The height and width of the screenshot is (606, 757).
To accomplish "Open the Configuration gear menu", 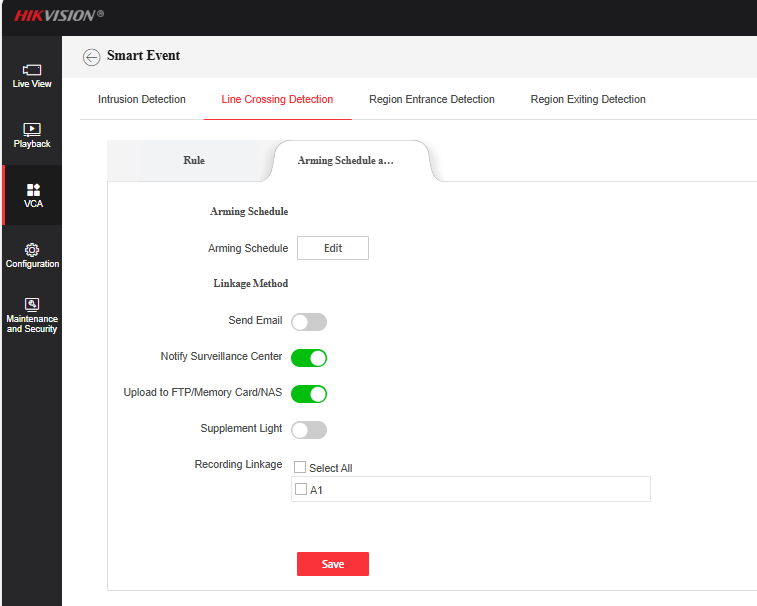I will click(31, 255).
